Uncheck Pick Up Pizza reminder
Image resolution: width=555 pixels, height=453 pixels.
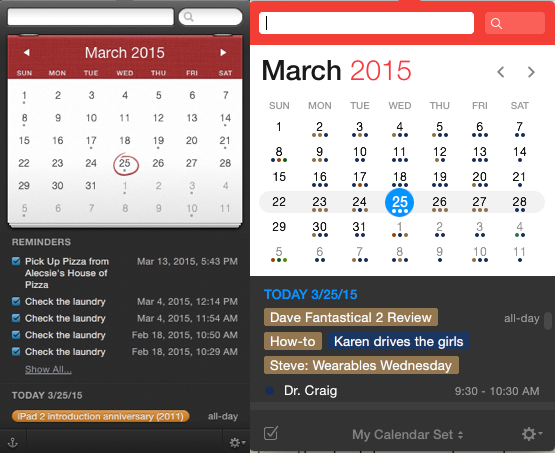click(16, 261)
